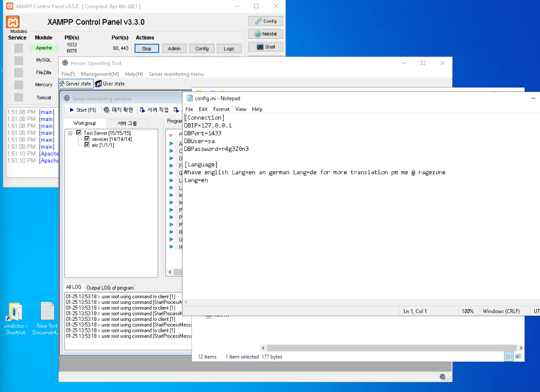Open Server monitoring menu
Screen dimensions: 540x392
[176, 74]
